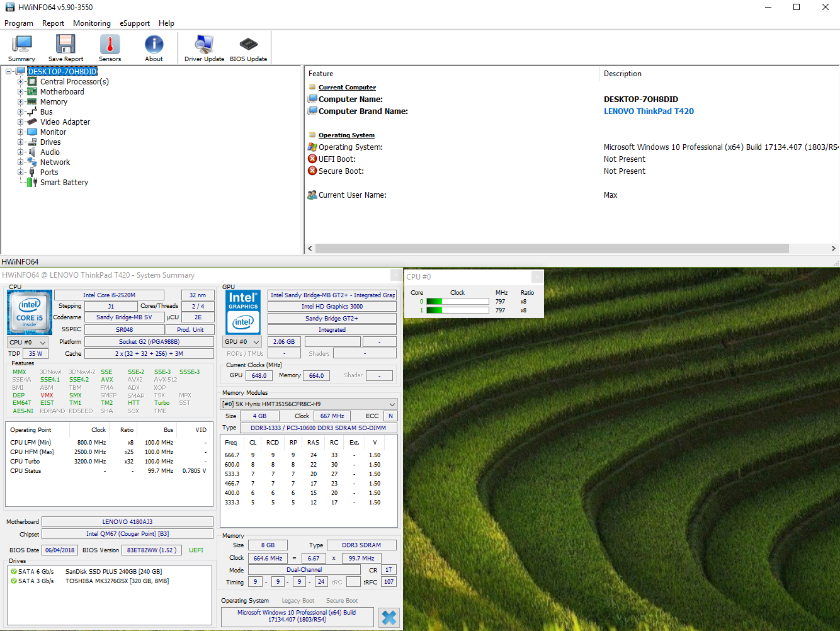Open the Report menu
This screenshot has width=840, height=631.
(x=53, y=23)
